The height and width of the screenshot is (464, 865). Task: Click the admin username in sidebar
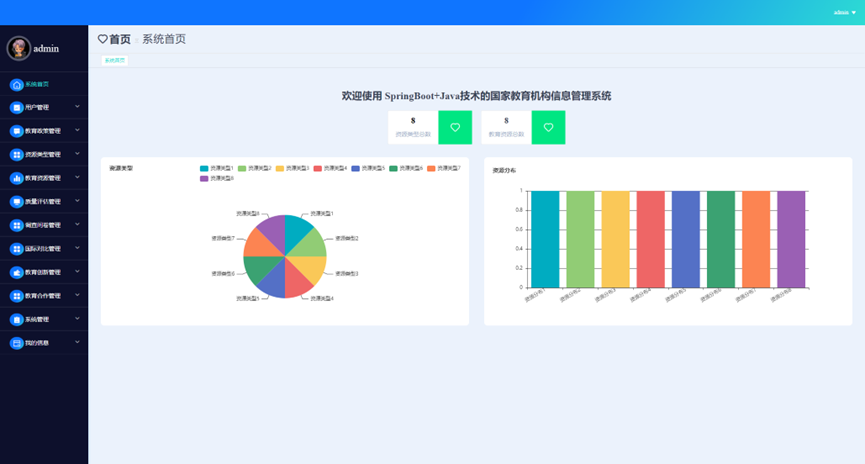46,49
